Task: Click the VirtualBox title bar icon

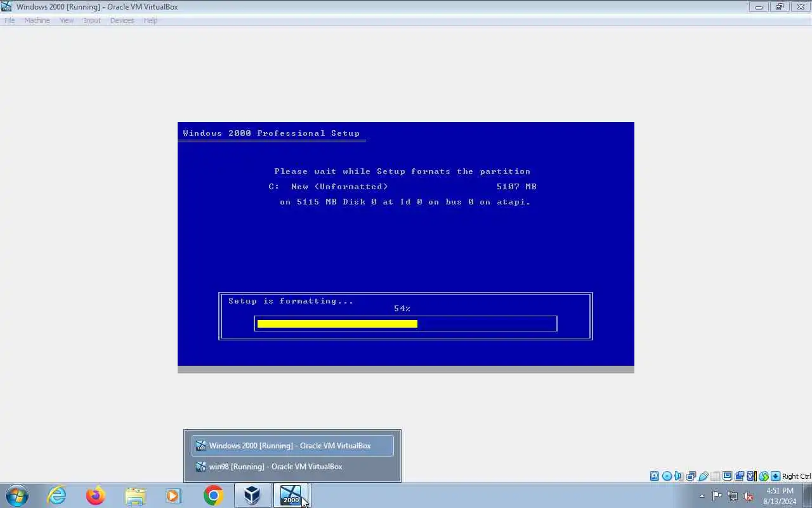Action: [x=7, y=7]
